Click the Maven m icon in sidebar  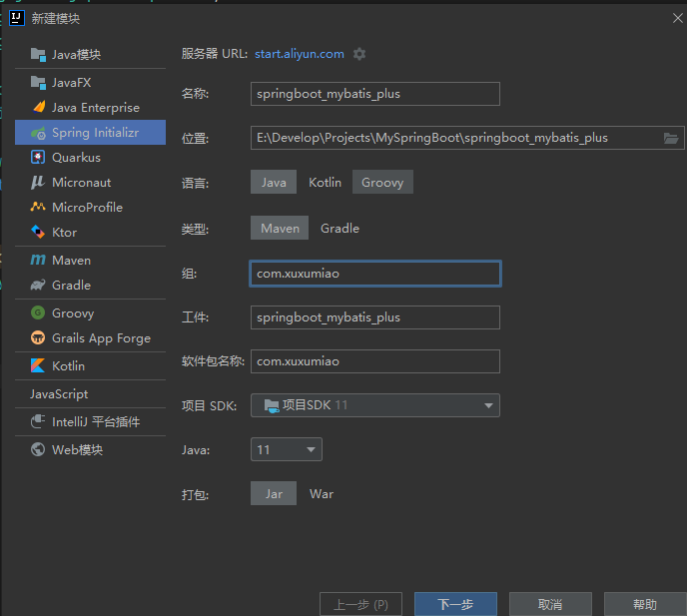coord(38,260)
